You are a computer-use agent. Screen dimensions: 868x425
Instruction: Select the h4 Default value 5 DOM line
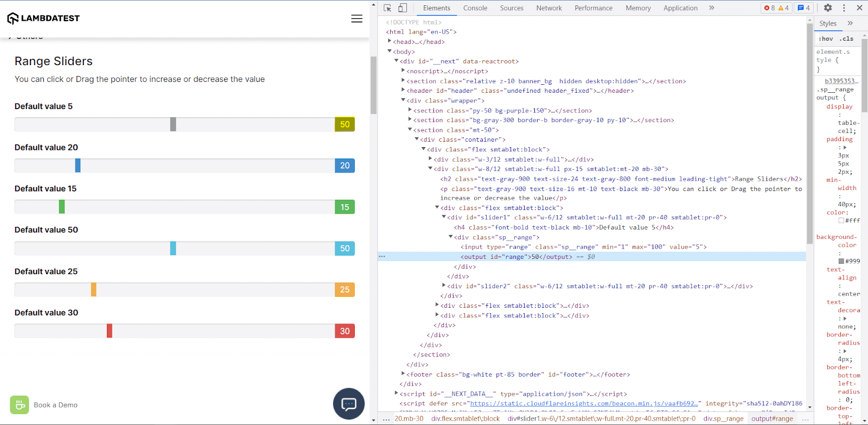(564, 227)
